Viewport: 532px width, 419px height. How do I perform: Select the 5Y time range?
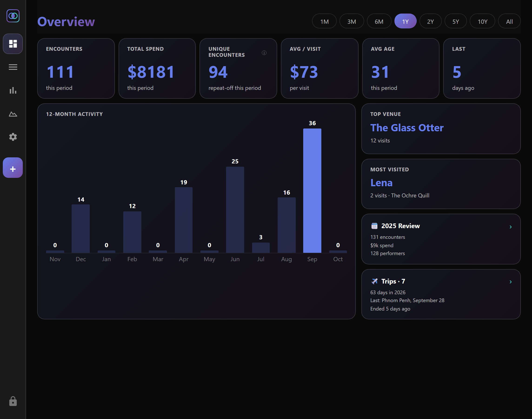point(456,21)
